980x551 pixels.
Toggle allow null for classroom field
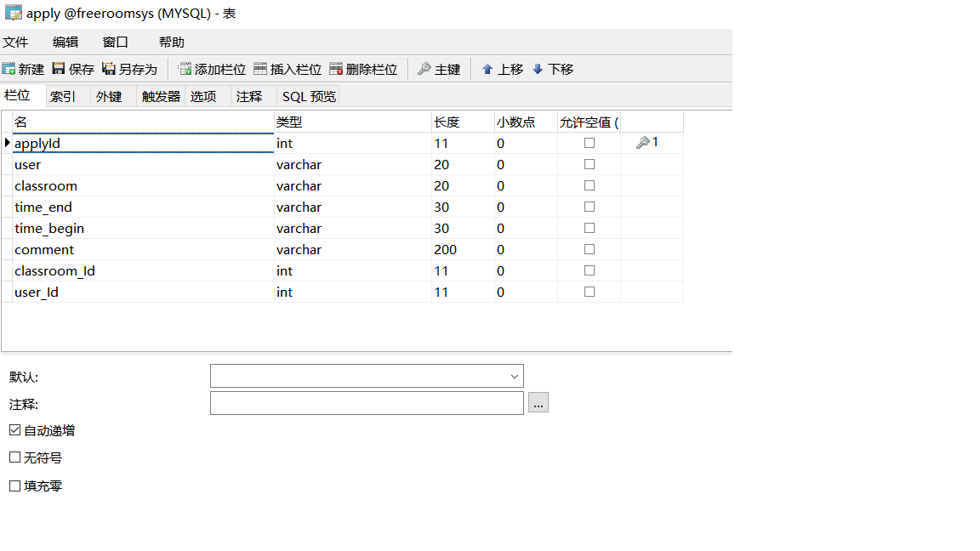[x=590, y=185]
